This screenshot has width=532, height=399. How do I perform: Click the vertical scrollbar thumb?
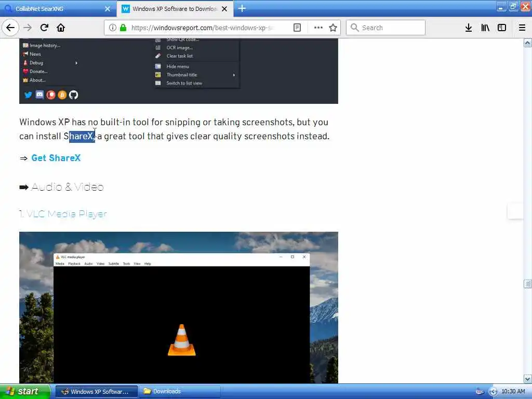[x=528, y=284]
